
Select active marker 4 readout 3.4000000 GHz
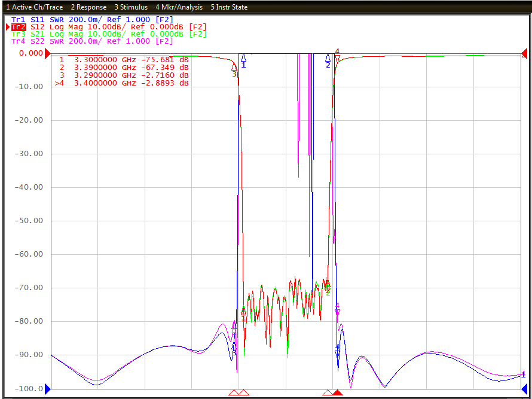click(121, 83)
